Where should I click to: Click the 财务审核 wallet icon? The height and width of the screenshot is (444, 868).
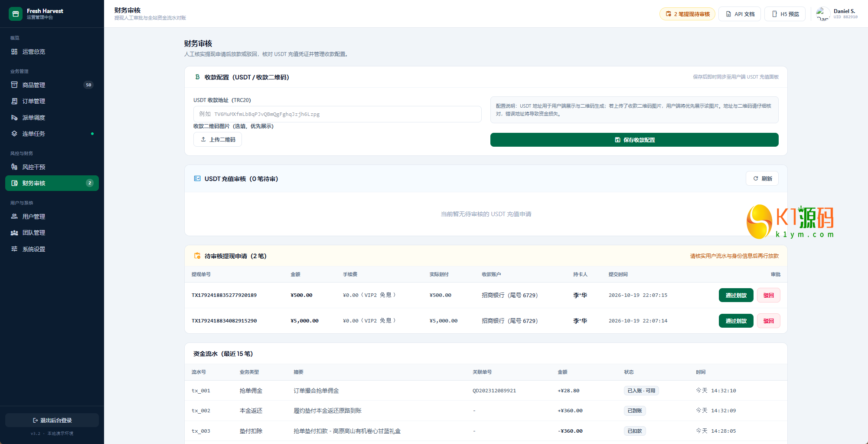[x=14, y=183]
